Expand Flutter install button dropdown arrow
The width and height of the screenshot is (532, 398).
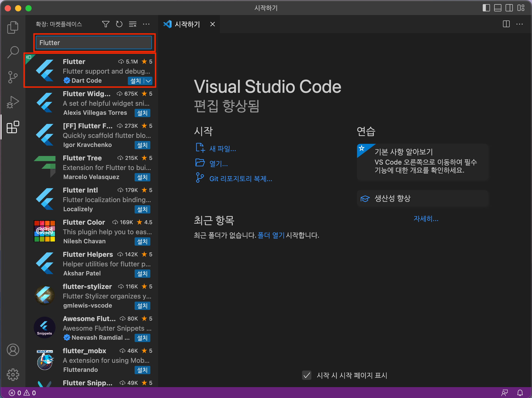(x=148, y=81)
